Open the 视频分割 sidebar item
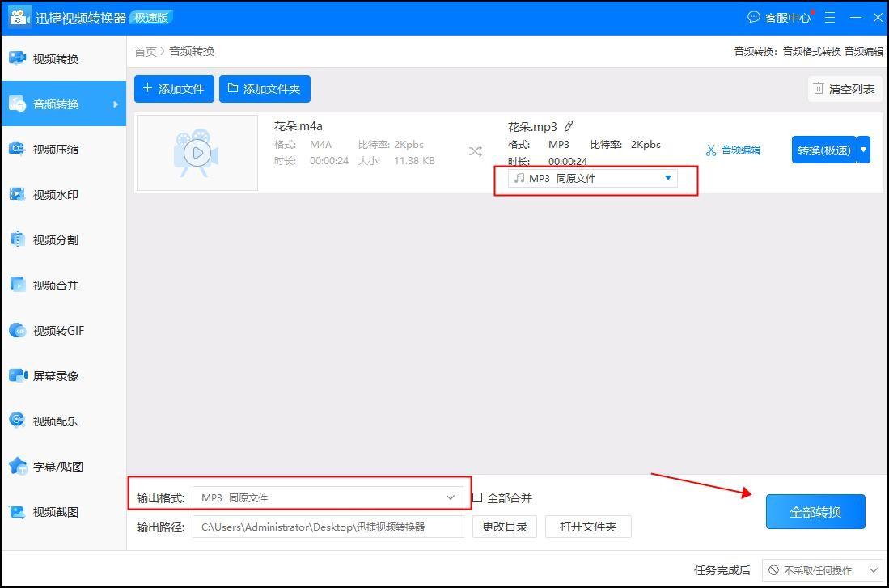 point(62,240)
